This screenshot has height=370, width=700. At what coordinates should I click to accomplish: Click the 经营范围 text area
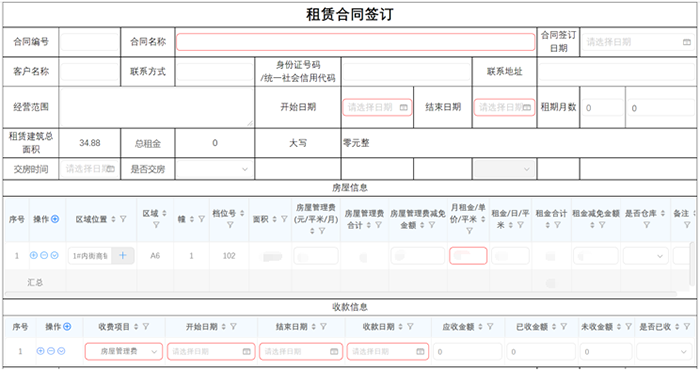tap(156, 107)
